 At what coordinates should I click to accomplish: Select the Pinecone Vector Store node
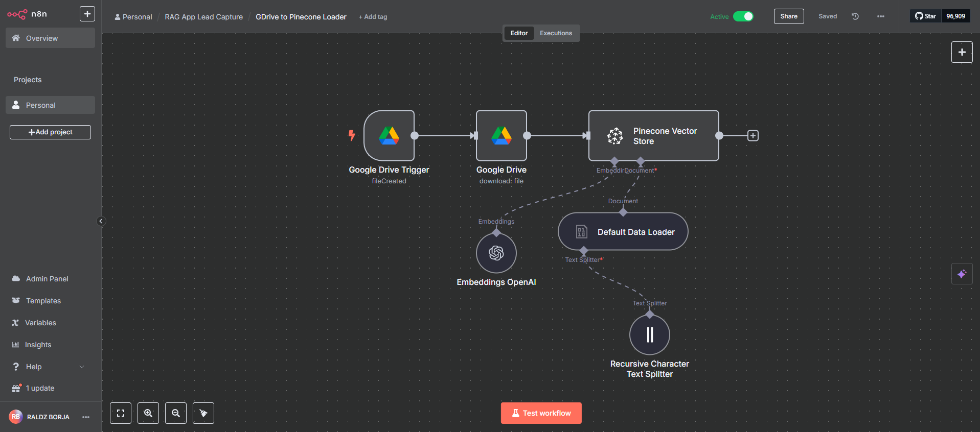(x=654, y=136)
